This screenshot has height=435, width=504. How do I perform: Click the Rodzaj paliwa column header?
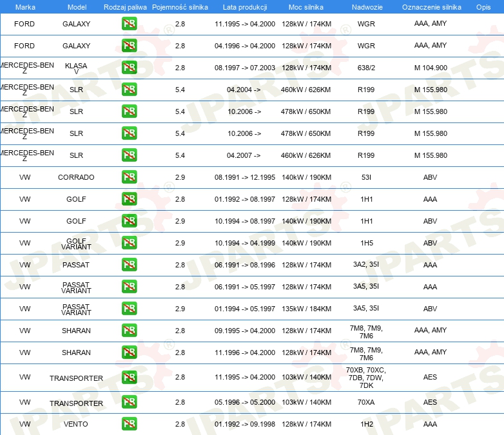pos(125,7)
